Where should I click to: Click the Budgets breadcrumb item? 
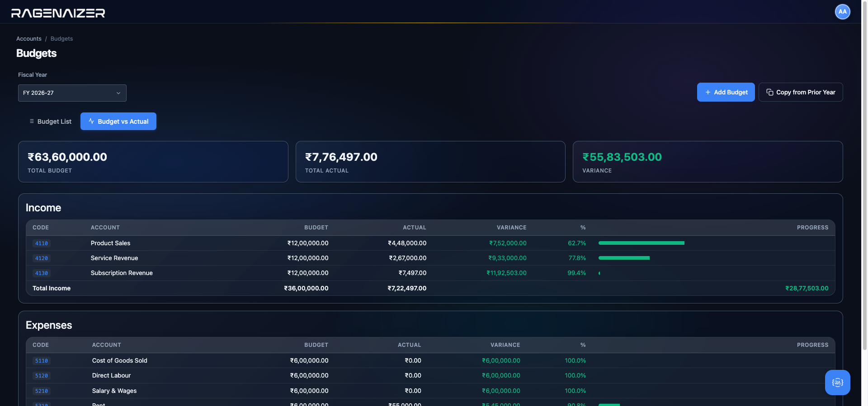[61, 39]
